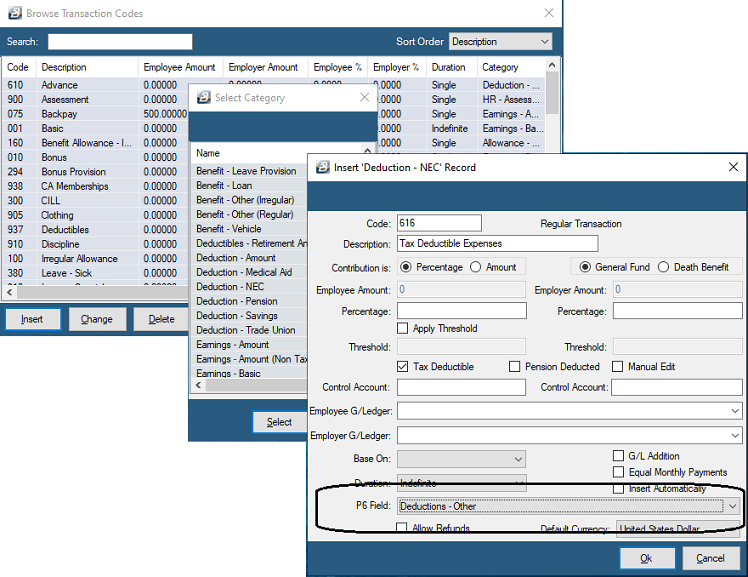Select the 'Backpay' transaction row
The height and width of the screenshot is (577, 748).
tap(95, 114)
